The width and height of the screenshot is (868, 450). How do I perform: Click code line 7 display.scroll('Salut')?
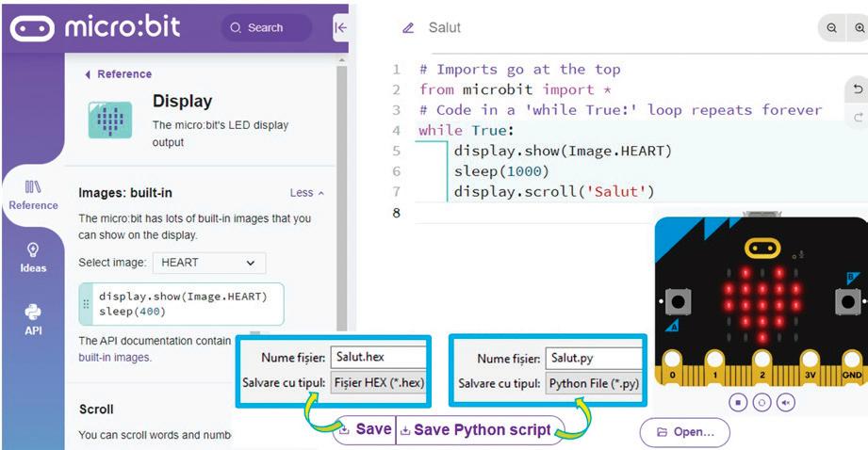pyautogui.click(x=554, y=192)
